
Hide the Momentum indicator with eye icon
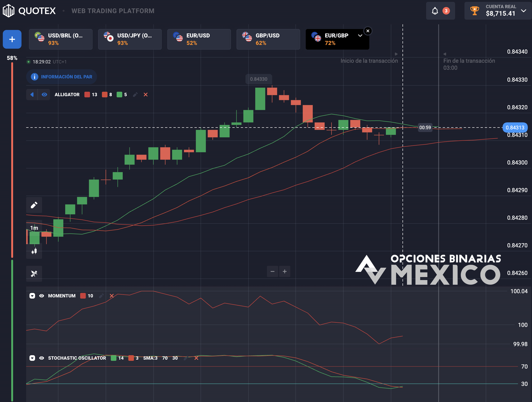[42, 296]
